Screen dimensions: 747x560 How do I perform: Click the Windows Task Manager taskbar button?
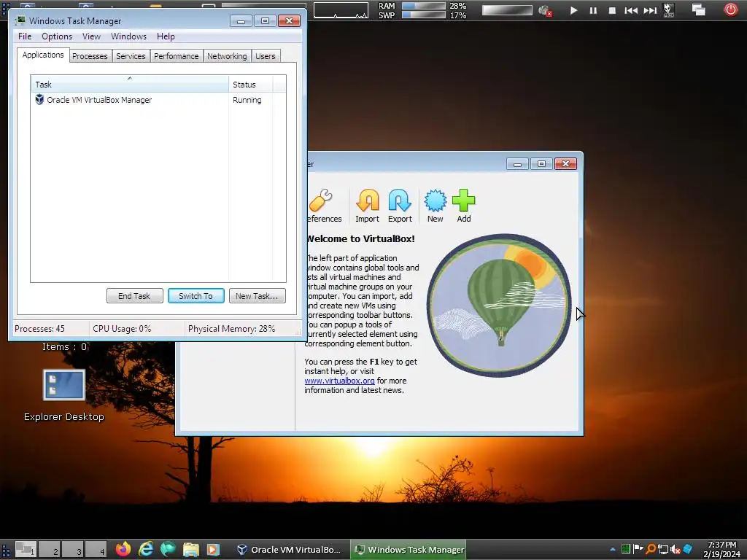click(409, 549)
